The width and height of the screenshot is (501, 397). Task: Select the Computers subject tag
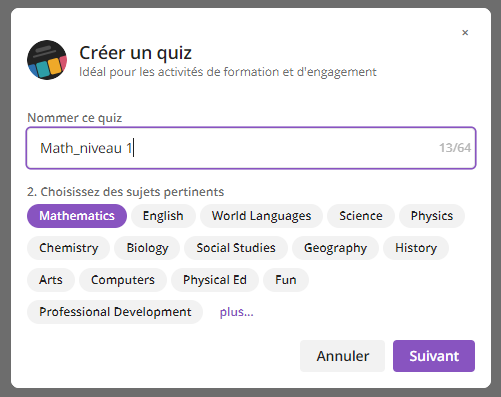click(123, 280)
